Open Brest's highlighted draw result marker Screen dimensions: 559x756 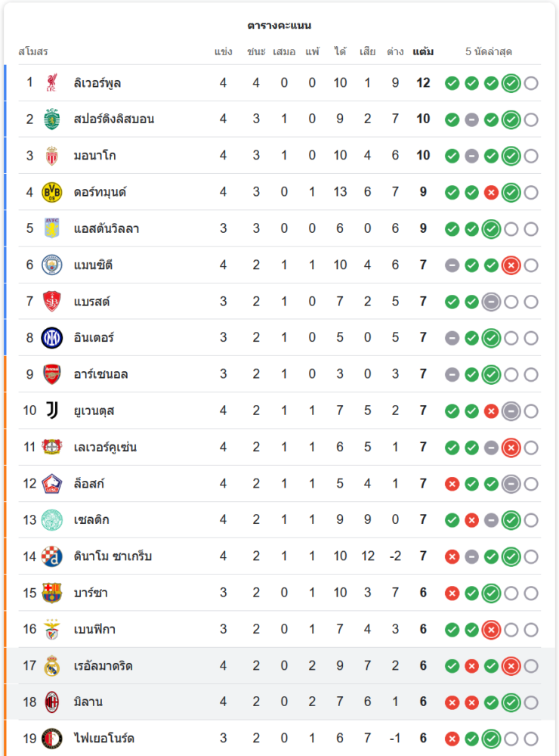pos(491,302)
